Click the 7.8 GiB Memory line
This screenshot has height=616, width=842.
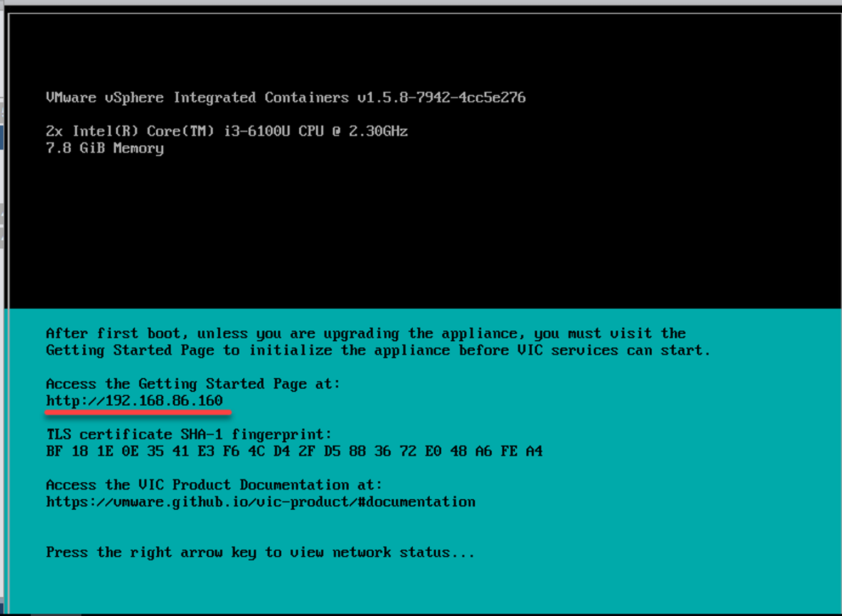click(105, 149)
